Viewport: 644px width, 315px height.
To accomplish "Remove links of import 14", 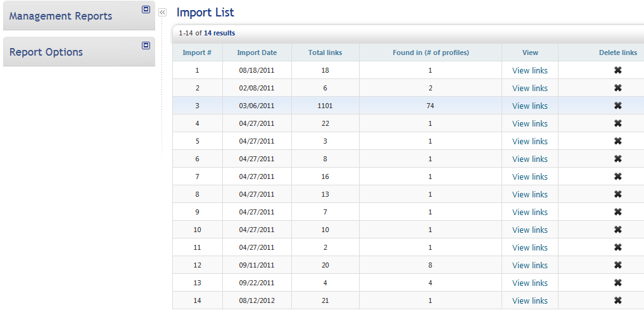I will [617, 300].
